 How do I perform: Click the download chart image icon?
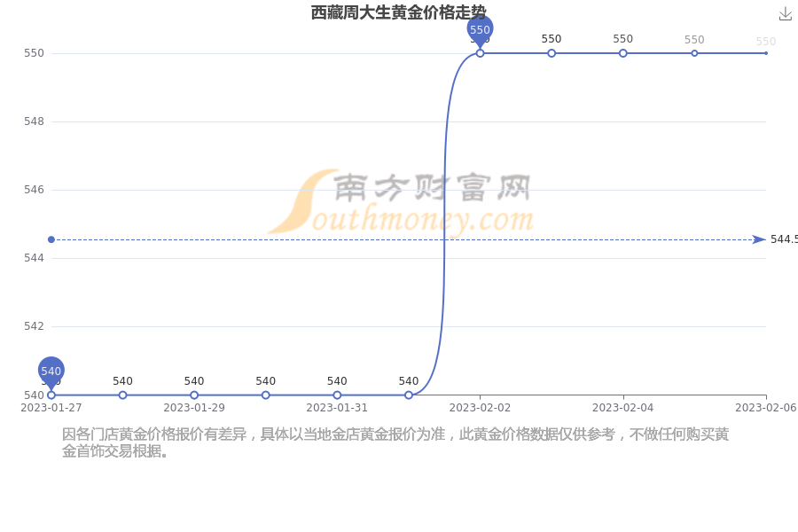click(x=786, y=14)
